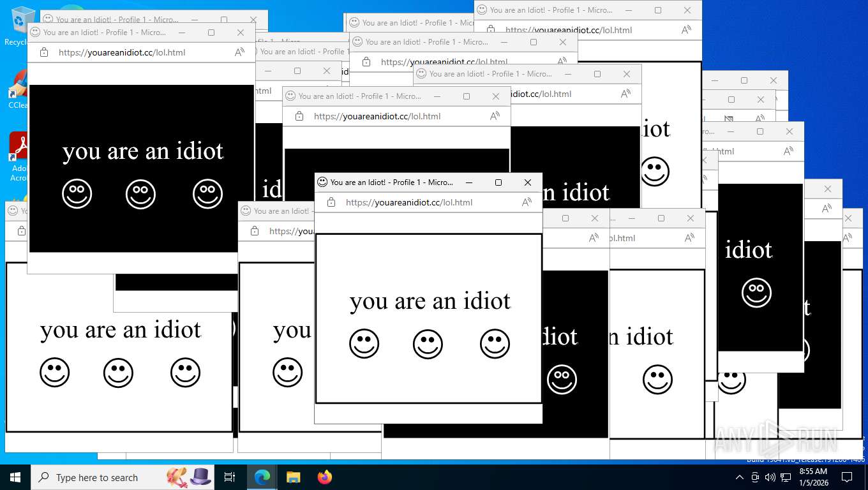
Task: Click the volume speaker tray icon
Action: click(770, 477)
